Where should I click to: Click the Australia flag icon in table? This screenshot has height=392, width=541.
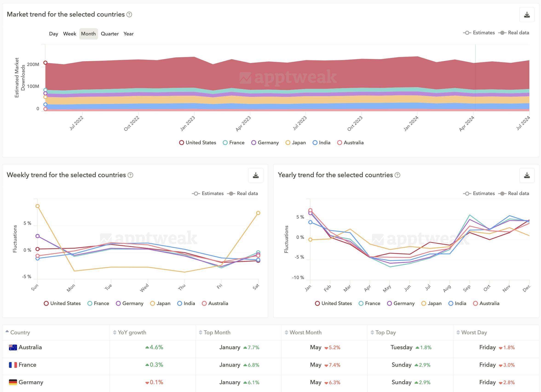point(13,347)
